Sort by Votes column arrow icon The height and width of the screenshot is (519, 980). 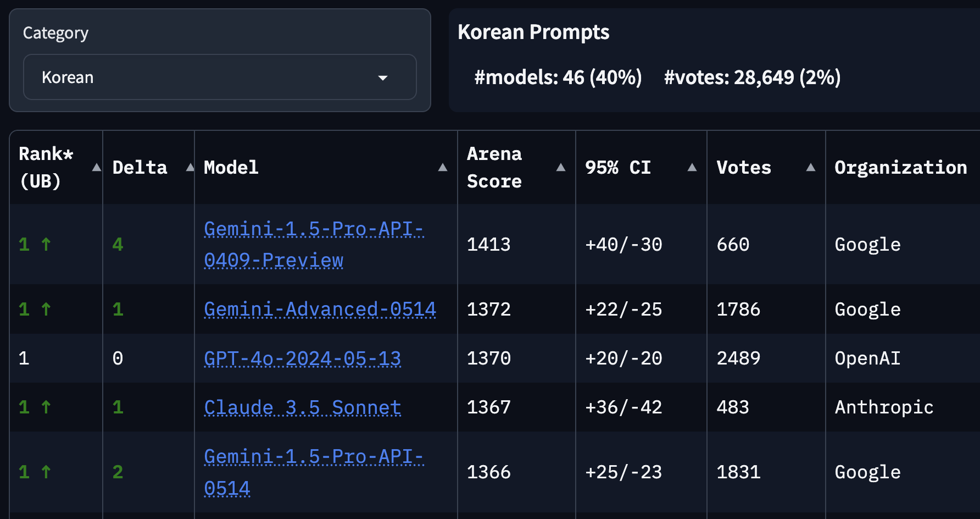(x=811, y=168)
